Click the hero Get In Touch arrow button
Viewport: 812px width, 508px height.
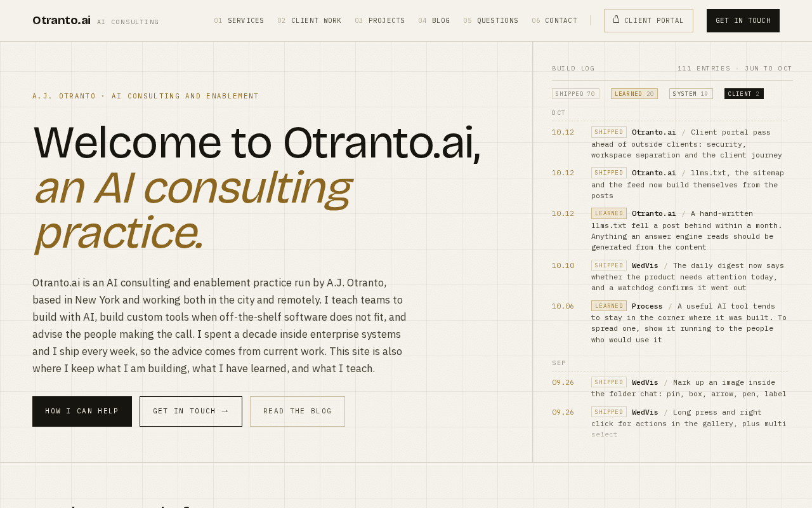coord(191,411)
